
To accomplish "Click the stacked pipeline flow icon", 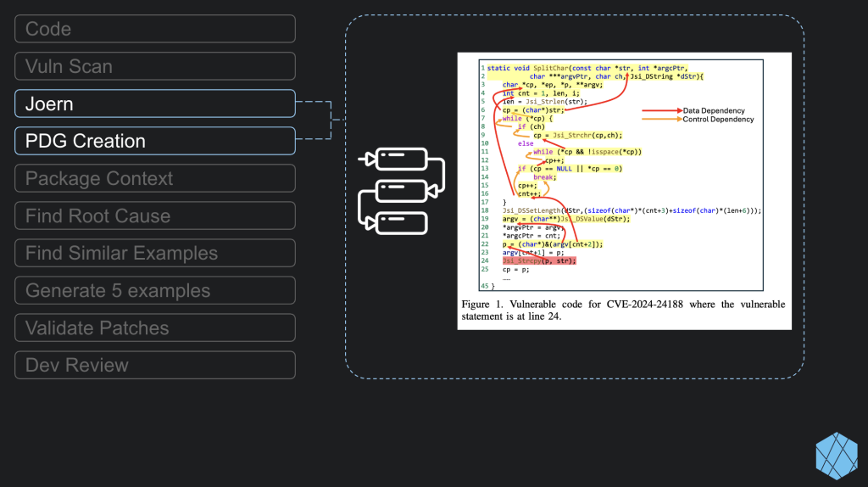I will point(402,191).
